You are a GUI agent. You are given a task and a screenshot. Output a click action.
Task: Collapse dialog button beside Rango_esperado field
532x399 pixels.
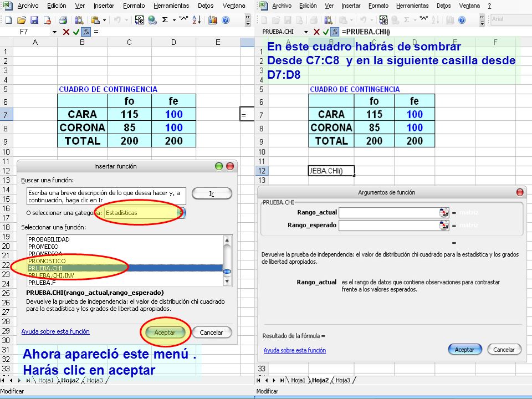click(x=444, y=226)
